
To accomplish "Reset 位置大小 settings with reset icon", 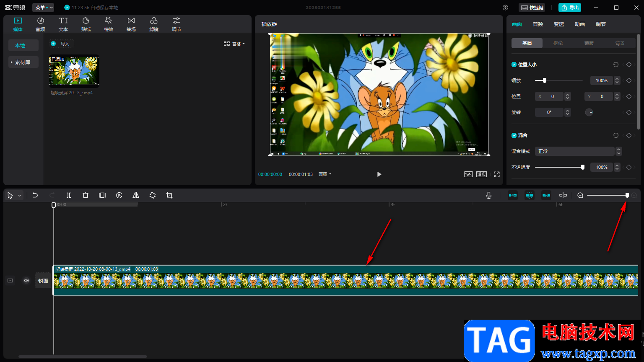I will (616, 65).
